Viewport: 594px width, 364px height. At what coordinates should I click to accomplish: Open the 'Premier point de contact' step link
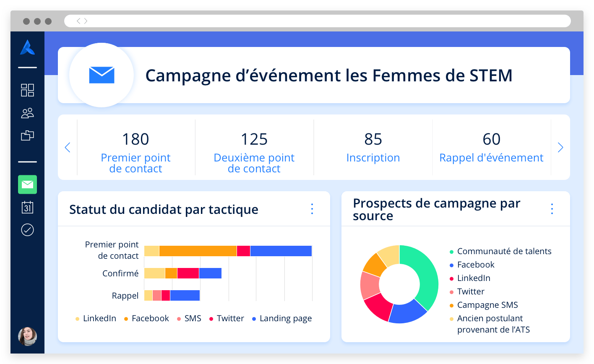tap(135, 163)
